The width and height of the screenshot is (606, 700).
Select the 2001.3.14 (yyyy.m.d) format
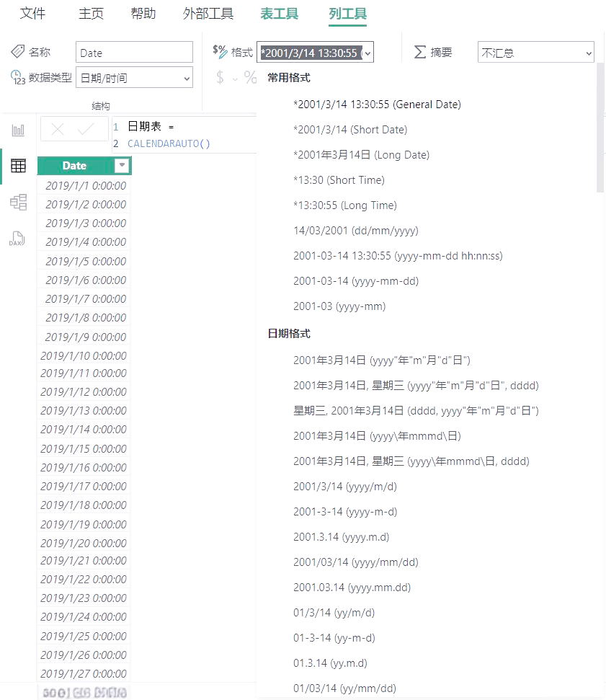(341, 537)
